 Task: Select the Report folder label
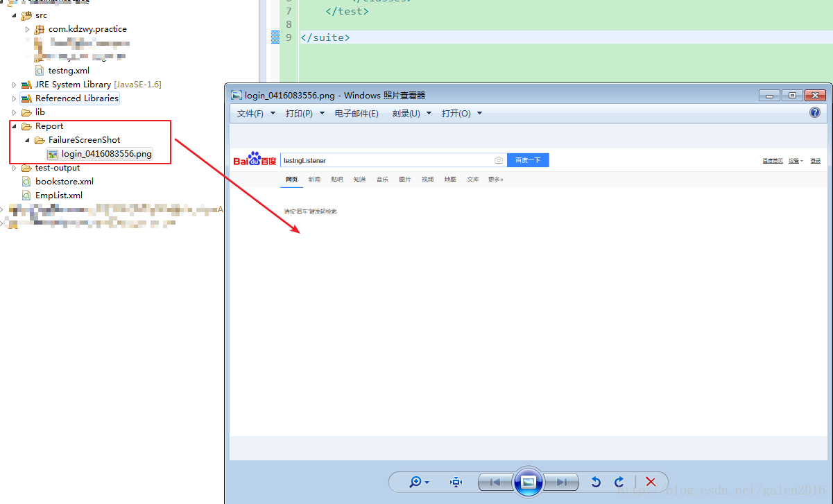tap(49, 126)
